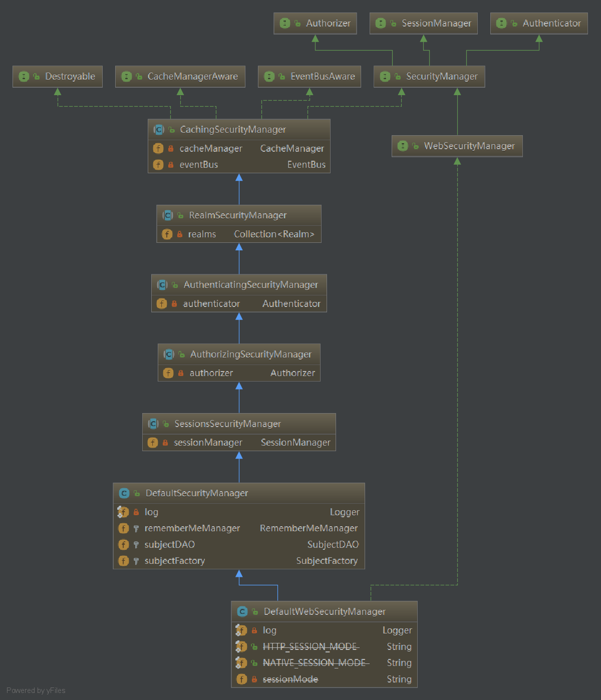The image size is (601, 700).
Task: Click the authorizer field name
Action: pos(211,373)
